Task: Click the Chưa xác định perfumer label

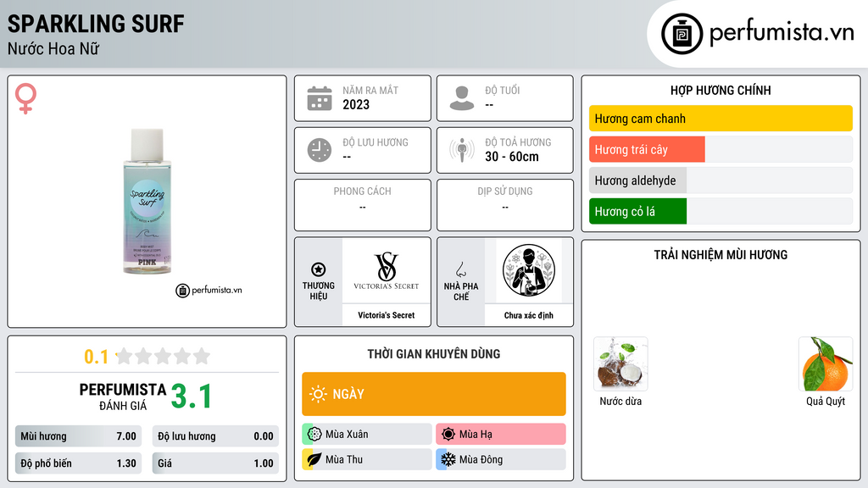Action: coord(529,315)
